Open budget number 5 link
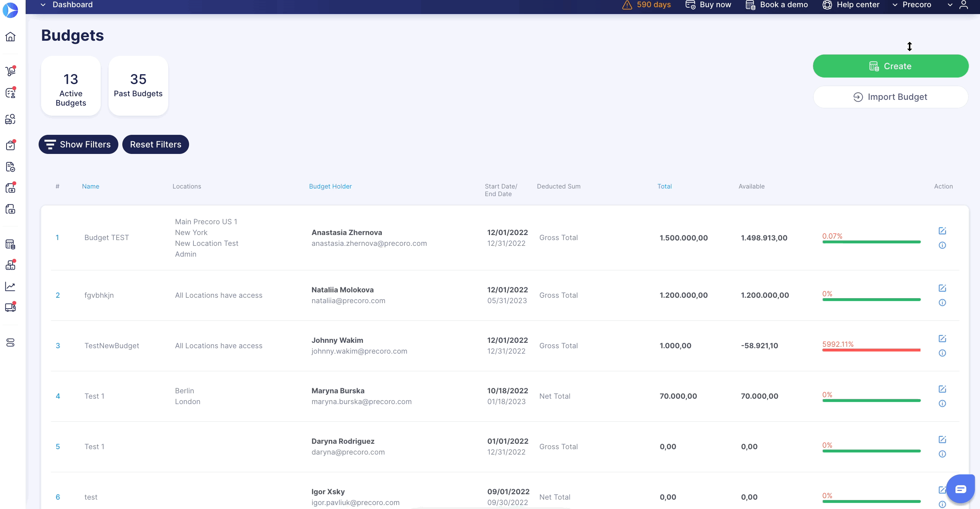Image resolution: width=980 pixels, height=509 pixels. click(x=58, y=447)
